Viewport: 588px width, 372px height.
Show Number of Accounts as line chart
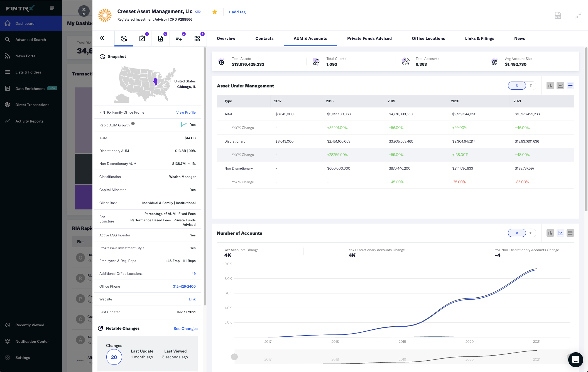[x=560, y=233]
